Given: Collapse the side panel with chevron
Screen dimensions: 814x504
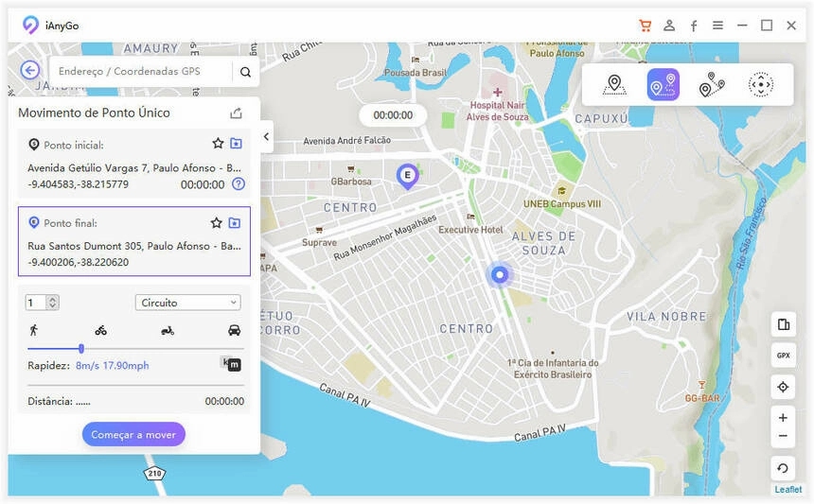Looking at the screenshot, I should [266, 137].
